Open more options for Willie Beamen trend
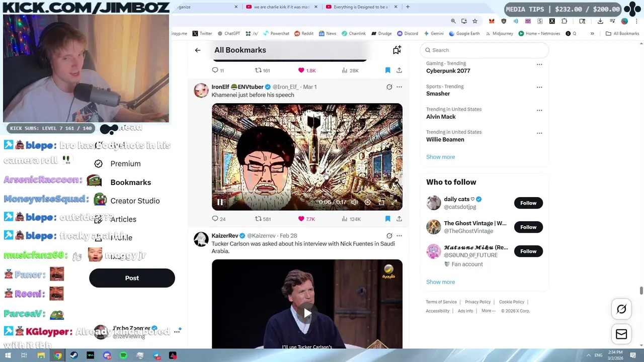This screenshot has width=644, height=362. (539, 133)
